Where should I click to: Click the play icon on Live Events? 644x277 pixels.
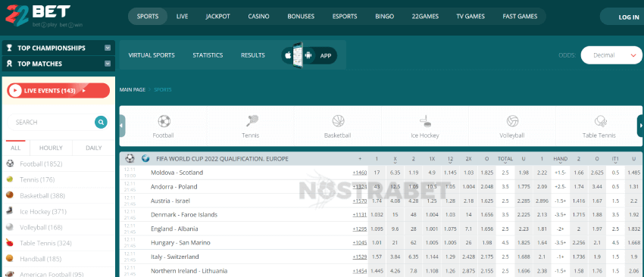15,91
